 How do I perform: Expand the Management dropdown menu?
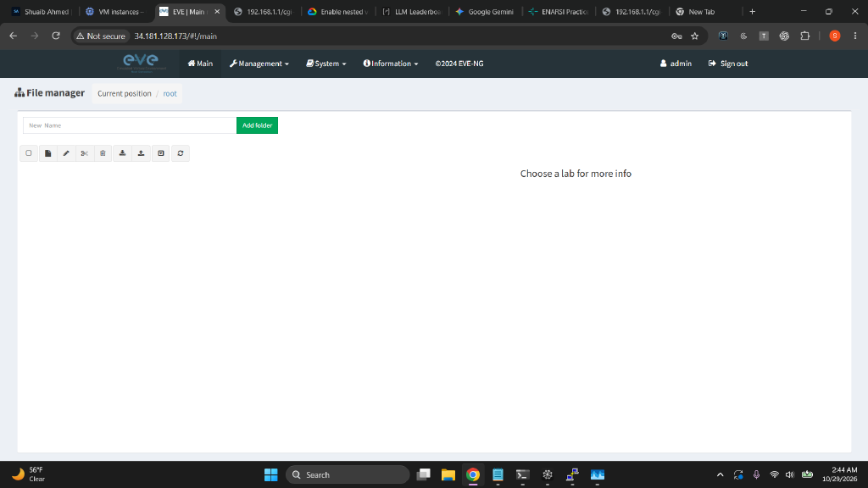[259, 64]
